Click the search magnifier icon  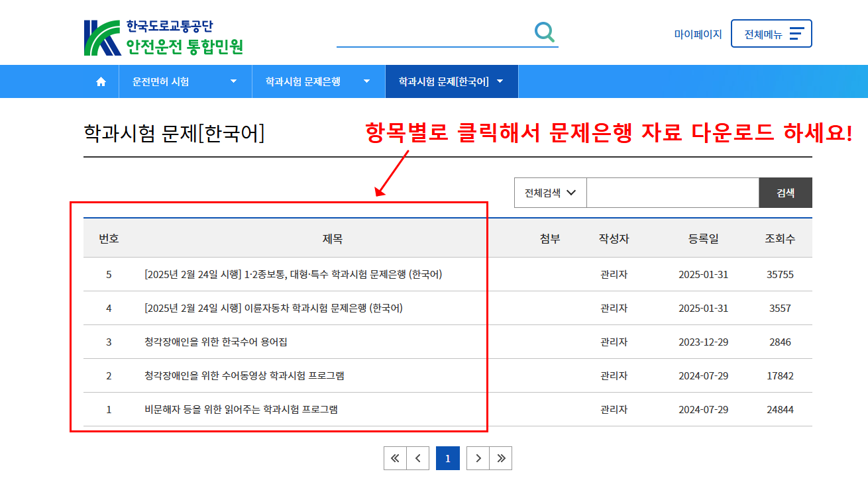click(x=543, y=31)
